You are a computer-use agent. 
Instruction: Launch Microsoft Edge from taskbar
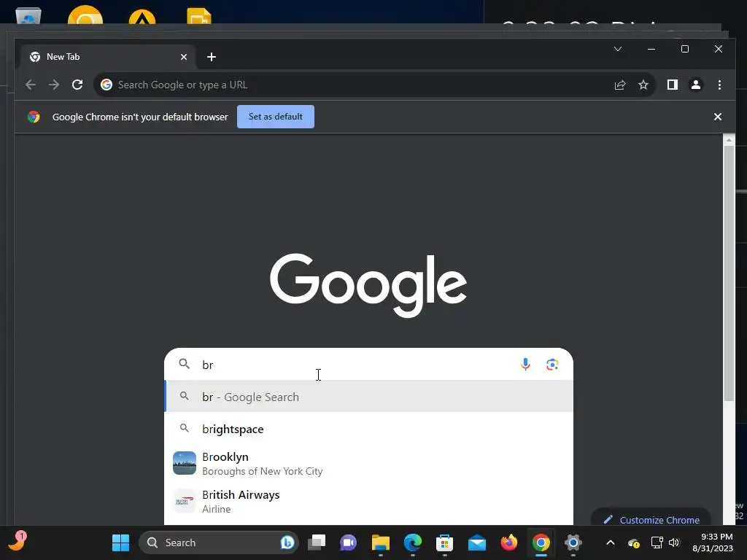click(413, 542)
